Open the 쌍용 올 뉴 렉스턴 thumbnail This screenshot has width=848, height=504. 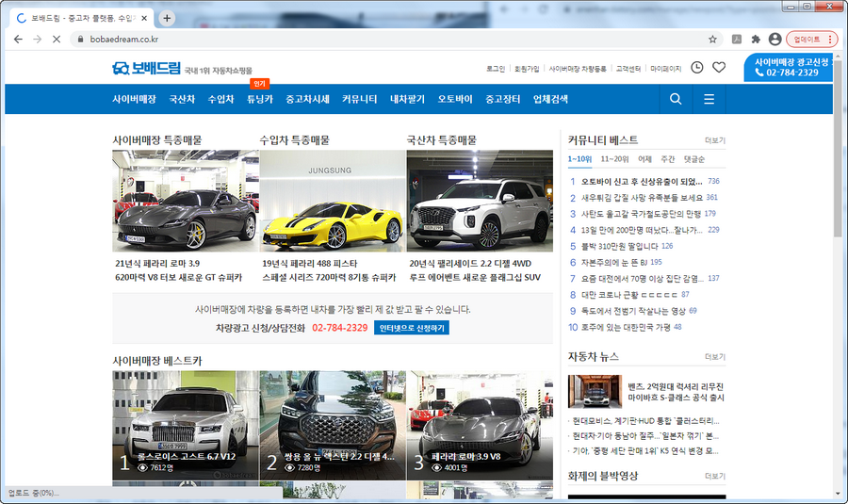(333, 425)
